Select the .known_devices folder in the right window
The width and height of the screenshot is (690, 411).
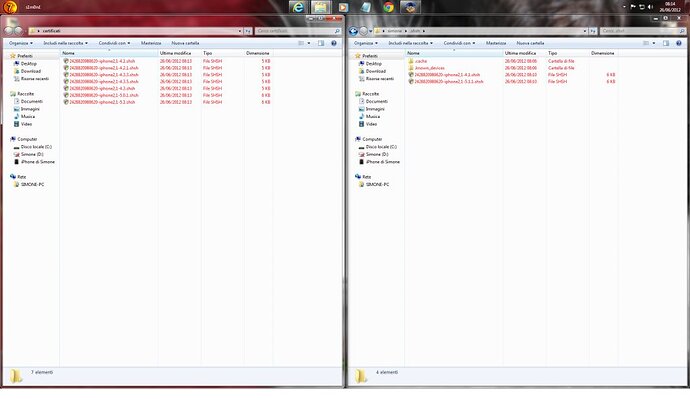click(x=427, y=67)
